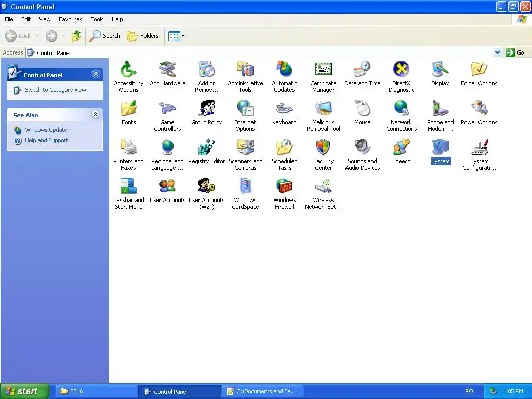Collapse the Control Panel sidebar section
The image size is (532, 399).
pyautogui.click(x=96, y=74)
